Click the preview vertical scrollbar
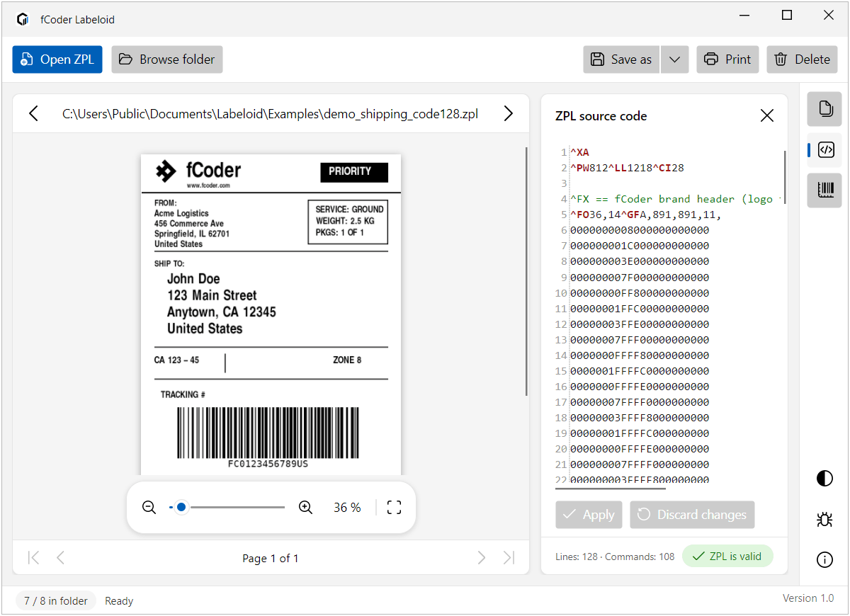This screenshot has width=850, height=616. point(526,271)
